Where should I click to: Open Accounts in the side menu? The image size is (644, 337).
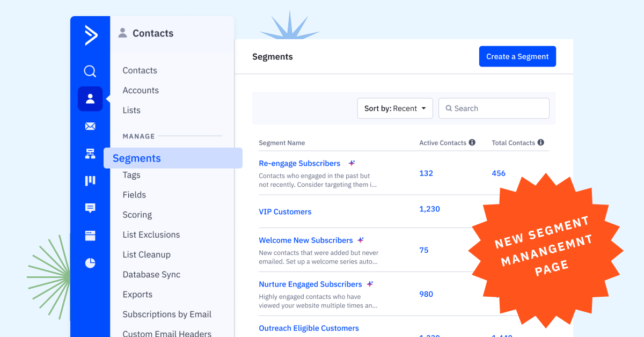tap(141, 90)
